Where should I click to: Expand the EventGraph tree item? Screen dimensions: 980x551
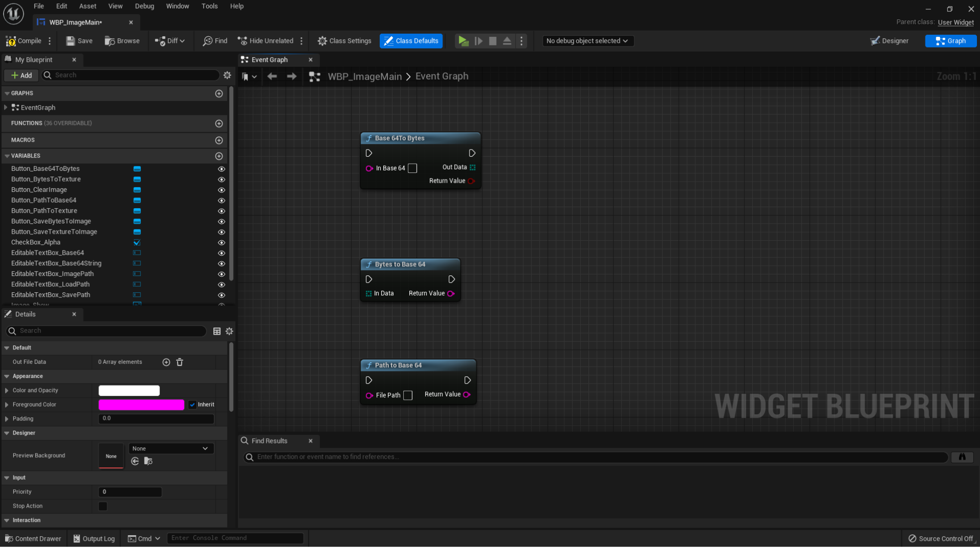click(6, 108)
